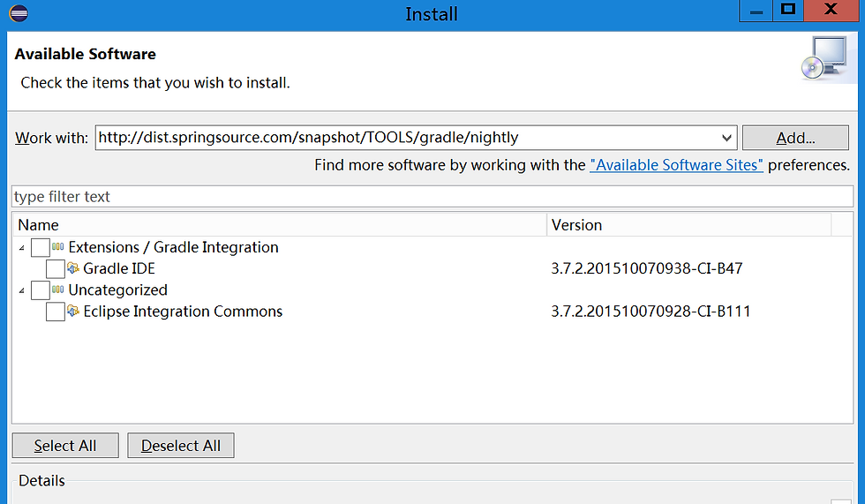The width and height of the screenshot is (865, 504).
Task: Click the Eclipse Integration Commons feature icon
Action: 72,311
